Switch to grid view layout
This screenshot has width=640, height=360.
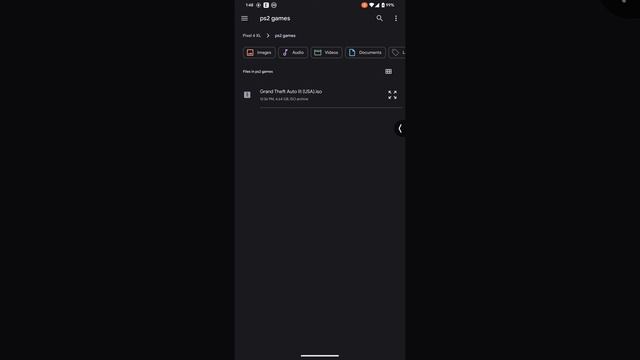[x=389, y=71]
